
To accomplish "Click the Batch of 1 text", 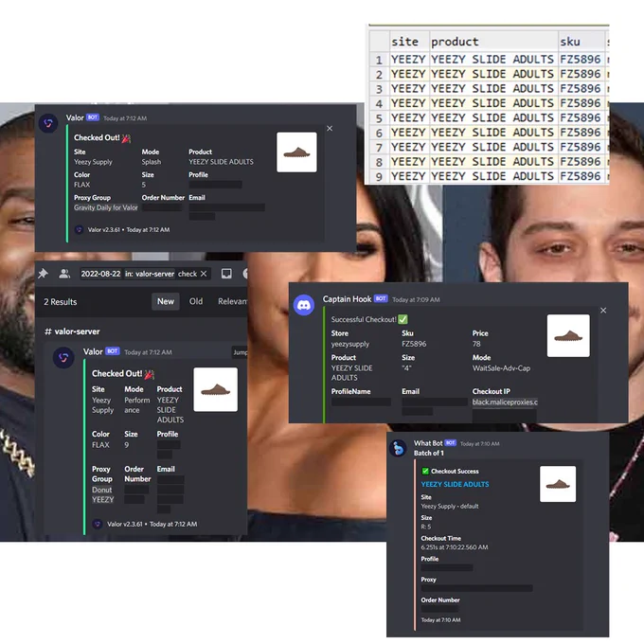I will coord(429,453).
